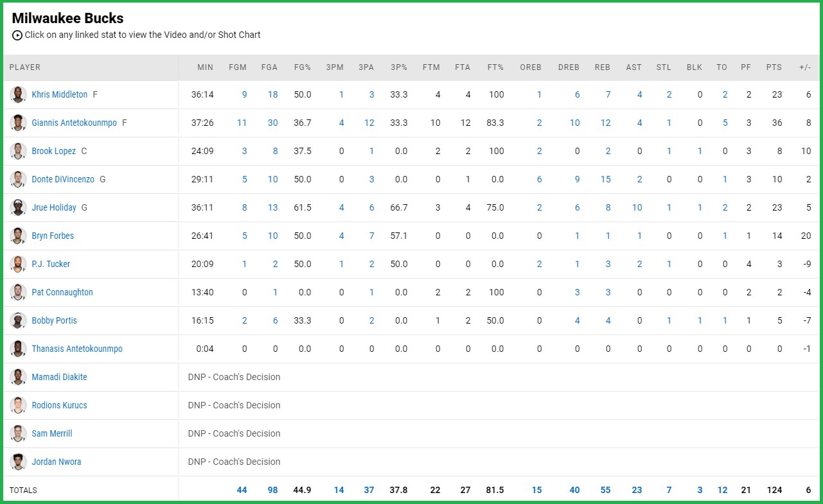View team total 14 three-pointers made
823x504 pixels.
tap(339, 490)
